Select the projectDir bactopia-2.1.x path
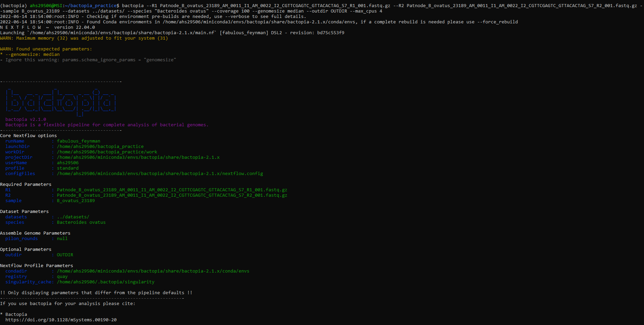644x325 pixels. click(138, 157)
